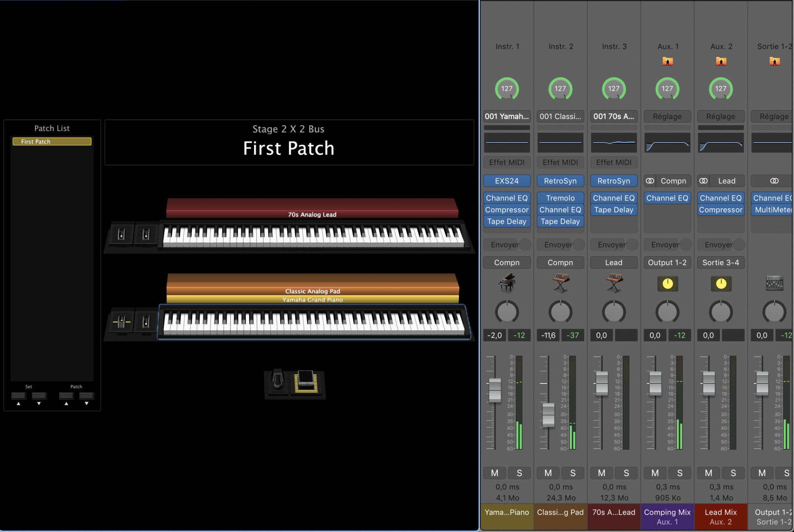
Task: Click the Tape Delay plugin on Instr. 3
Action: tap(614, 209)
